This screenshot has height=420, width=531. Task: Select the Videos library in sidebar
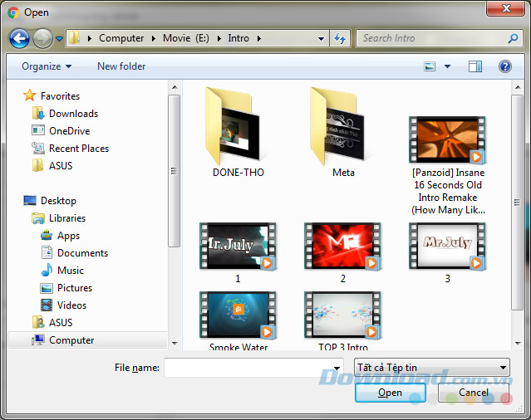click(x=71, y=305)
